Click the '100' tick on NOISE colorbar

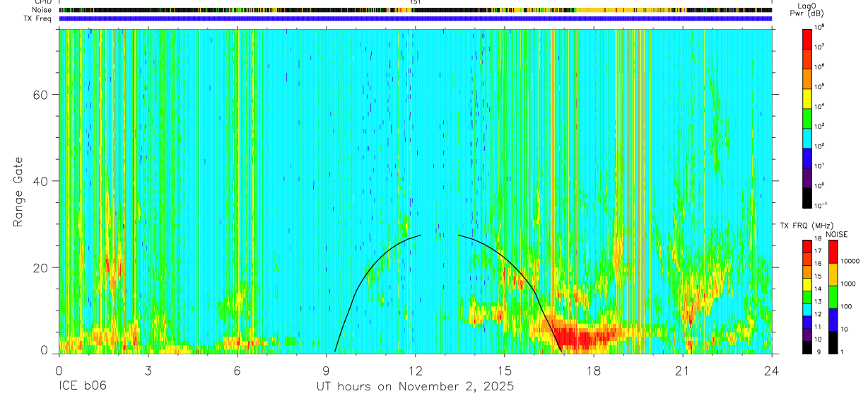tap(846, 306)
